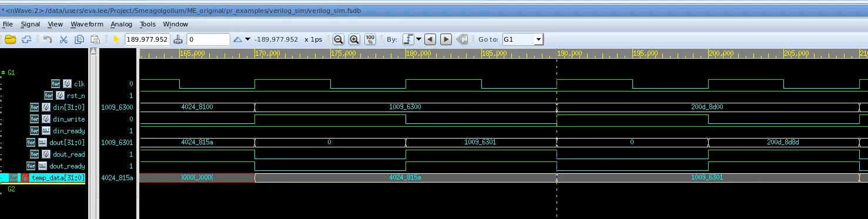
Task: Open the Signal menu
Action: point(31,24)
